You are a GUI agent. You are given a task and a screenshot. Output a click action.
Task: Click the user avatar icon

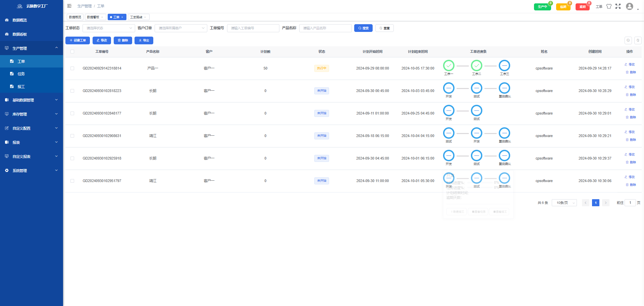[x=630, y=6]
